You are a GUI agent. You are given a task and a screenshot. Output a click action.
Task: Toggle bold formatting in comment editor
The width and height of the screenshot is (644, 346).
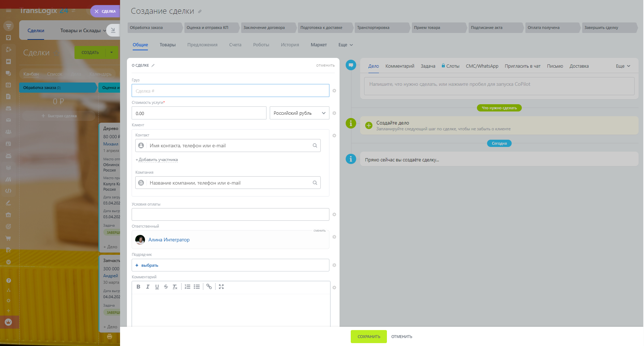138,287
